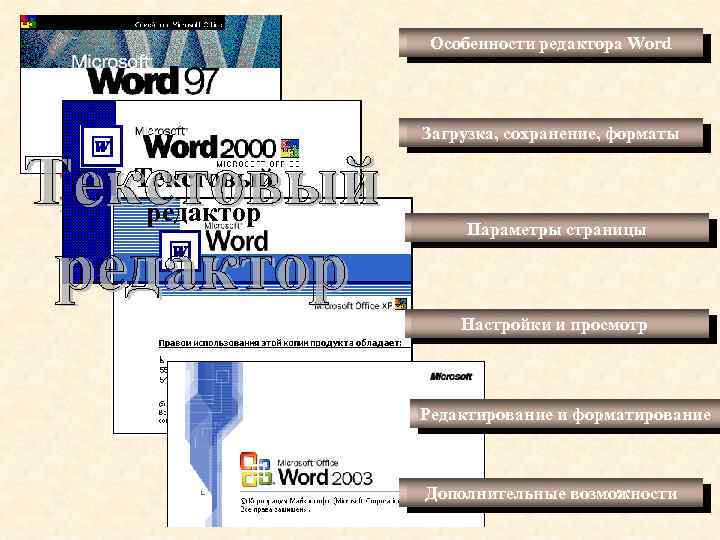Go to 'Настройки и просмотр' section
Image resolution: width=720 pixels, height=540 pixels.
[557, 324]
